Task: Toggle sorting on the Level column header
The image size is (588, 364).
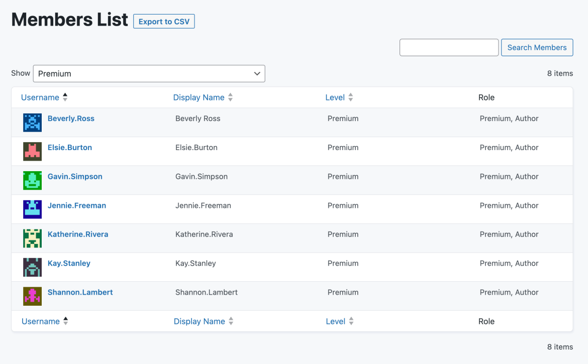Action: (336, 97)
